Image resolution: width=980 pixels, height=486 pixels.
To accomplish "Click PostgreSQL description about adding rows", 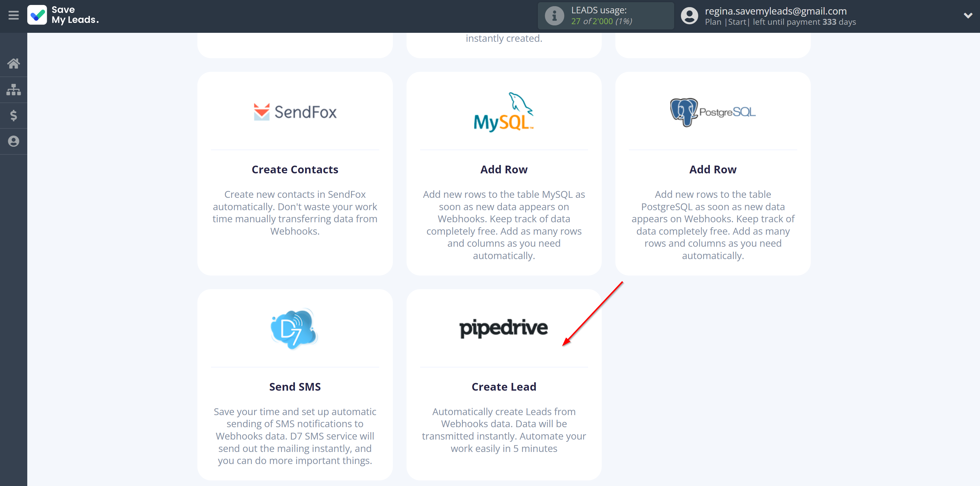I will (713, 225).
